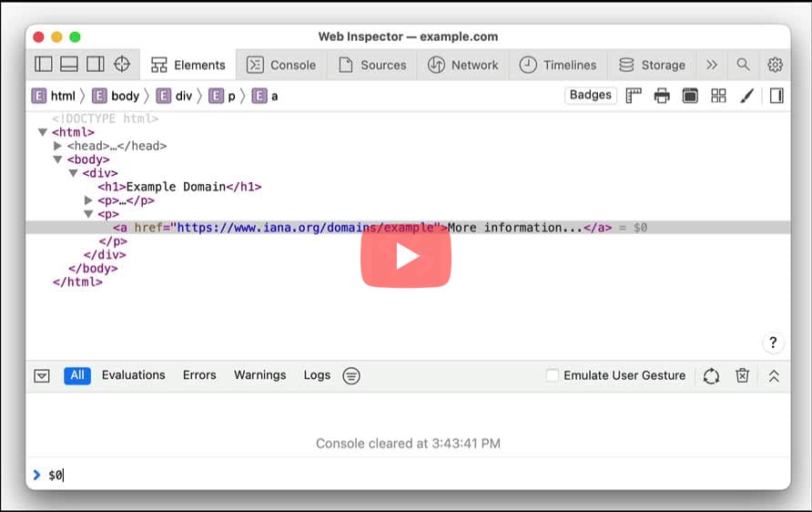Enable Emulate User Gesture checkbox
Screen dimensions: 812x512
click(552, 375)
